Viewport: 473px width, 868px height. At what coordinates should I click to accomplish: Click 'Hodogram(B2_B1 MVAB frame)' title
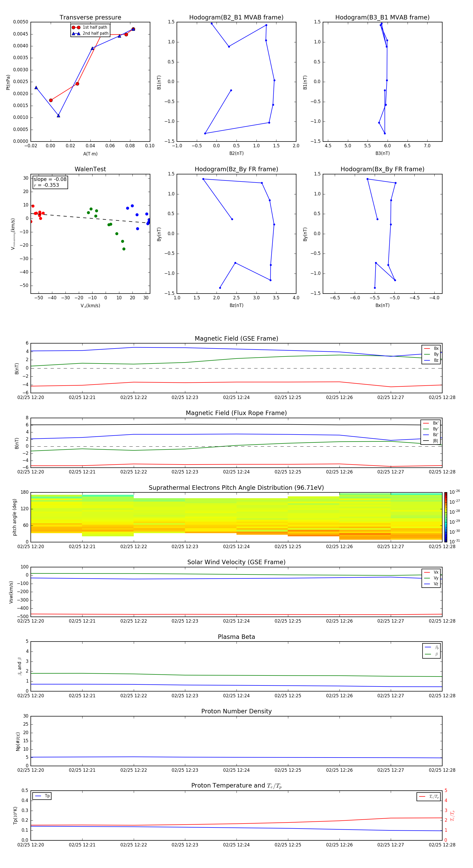[x=236, y=18]
